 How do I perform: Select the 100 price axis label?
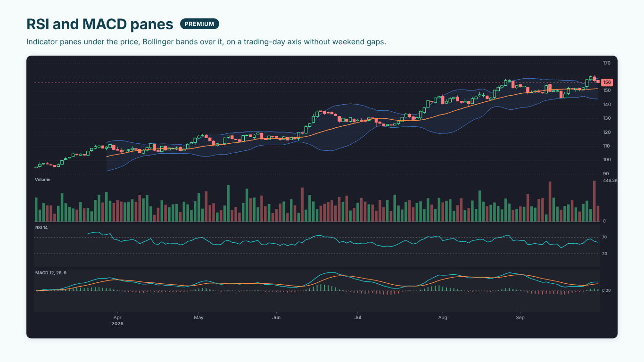pyautogui.click(x=606, y=160)
